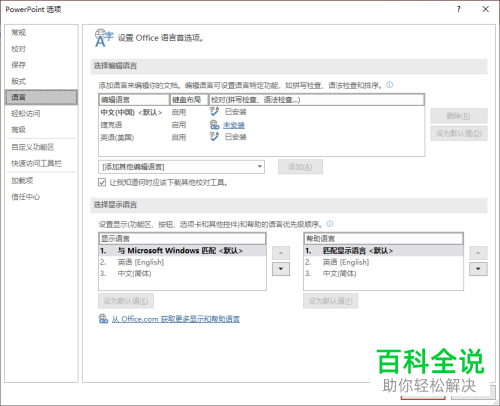Click the 键盘布局 column header

click(x=189, y=100)
